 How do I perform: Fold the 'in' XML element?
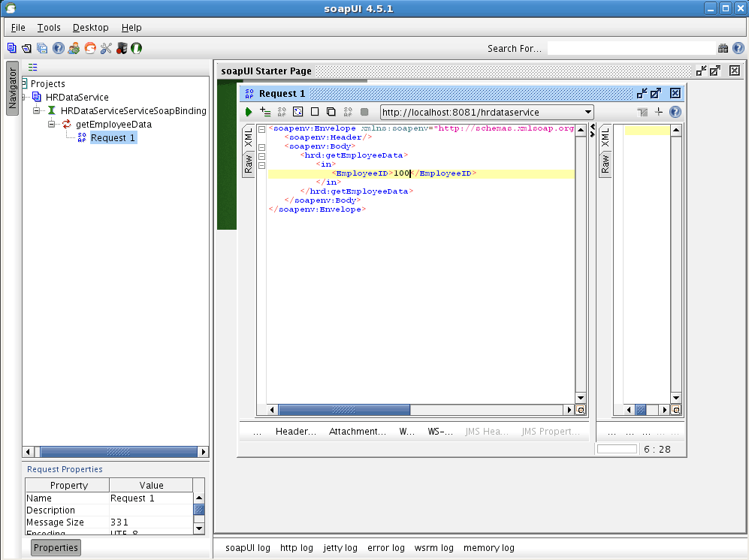[x=261, y=165]
